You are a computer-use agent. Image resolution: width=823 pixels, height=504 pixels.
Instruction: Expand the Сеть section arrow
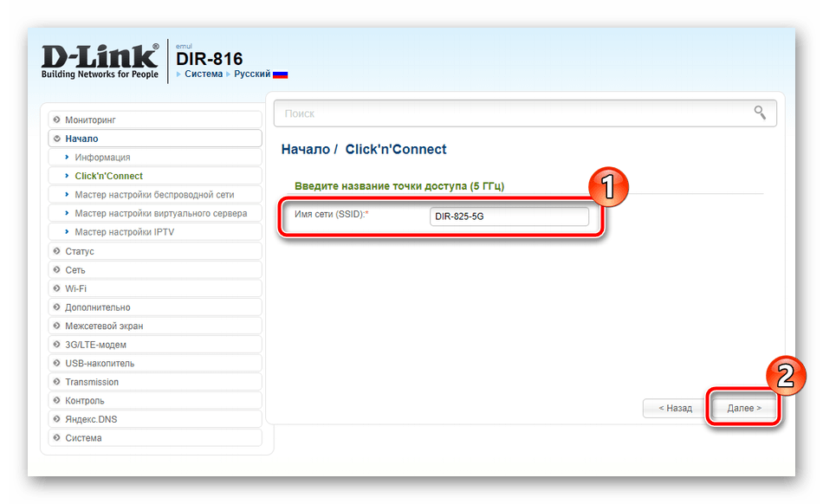pyautogui.click(x=56, y=269)
